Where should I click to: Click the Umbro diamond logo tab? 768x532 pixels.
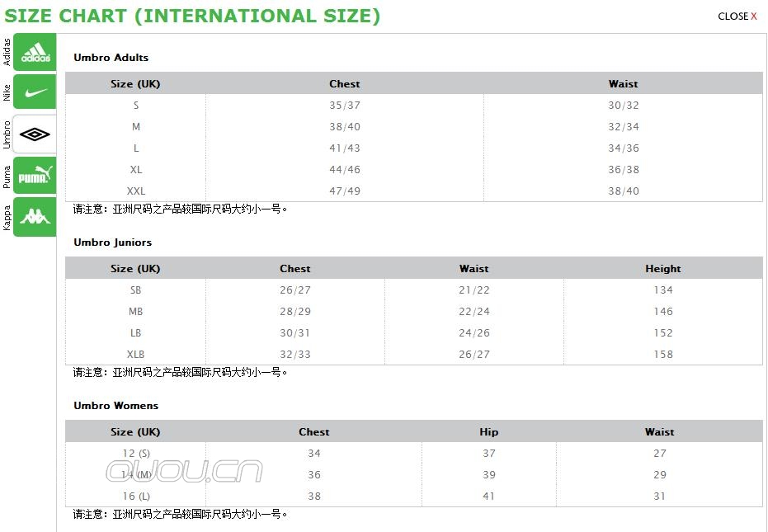pos(35,134)
